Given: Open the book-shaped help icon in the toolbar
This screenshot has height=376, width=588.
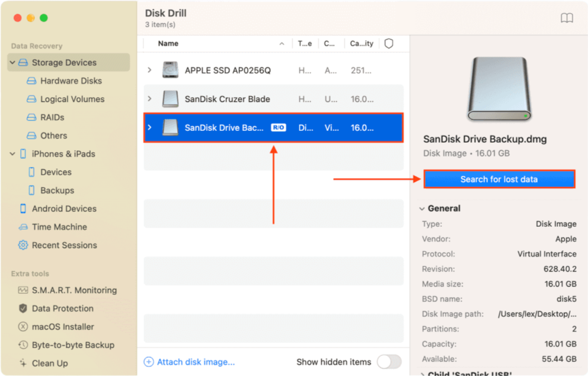Looking at the screenshot, I should [567, 18].
